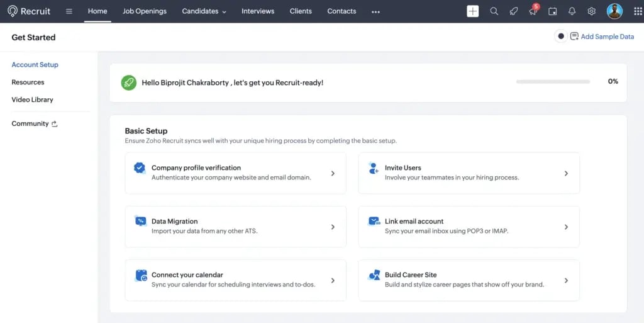644x323 pixels.
Task: Click 'Import your data from any other ATS.'
Action: click(x=204, y=231)
